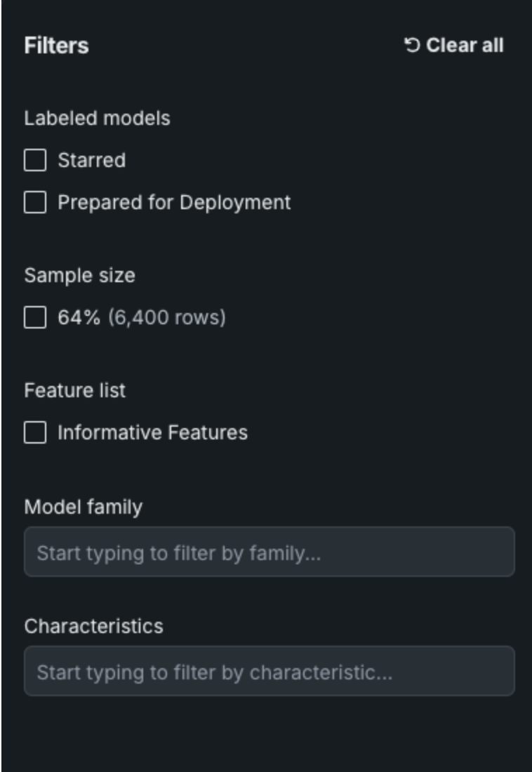Click the Starred label text

91,161
